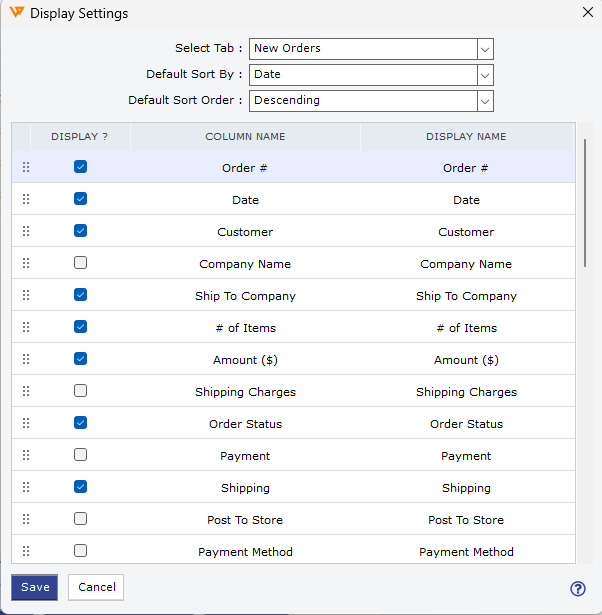Tick the Post To Store checkbox
The width and height of the screenshot is (602, 615).
tap(81, 519)
